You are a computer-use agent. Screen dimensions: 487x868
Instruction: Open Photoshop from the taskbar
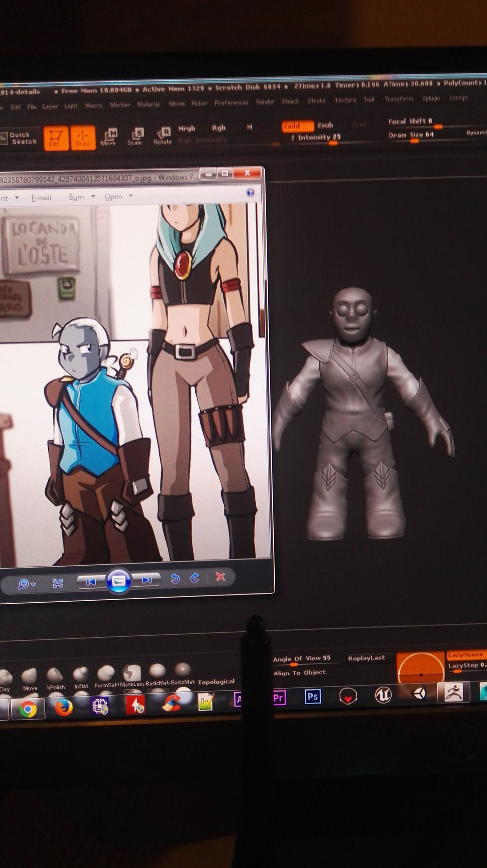pyautogui.click(x=312, y=696)
